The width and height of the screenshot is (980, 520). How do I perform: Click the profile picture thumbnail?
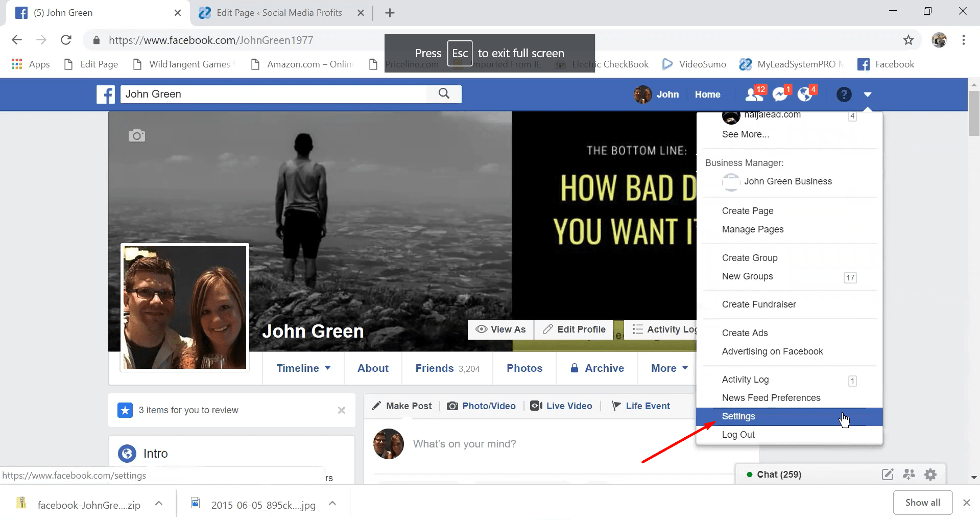pos(185,308)
